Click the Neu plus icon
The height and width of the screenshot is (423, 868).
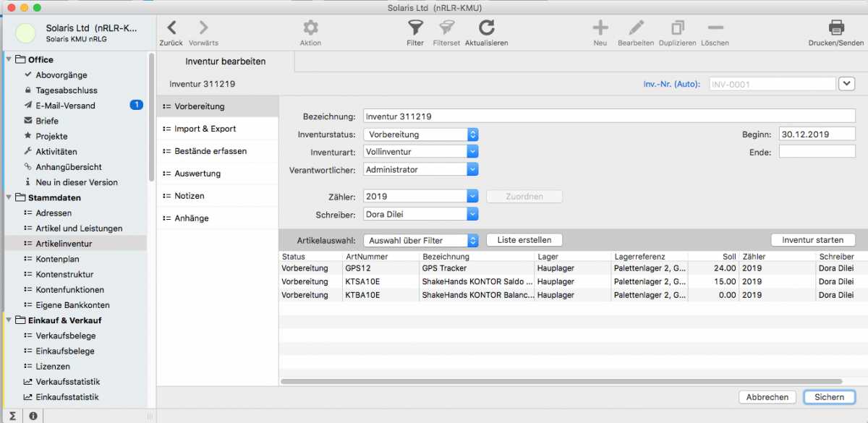600,28
